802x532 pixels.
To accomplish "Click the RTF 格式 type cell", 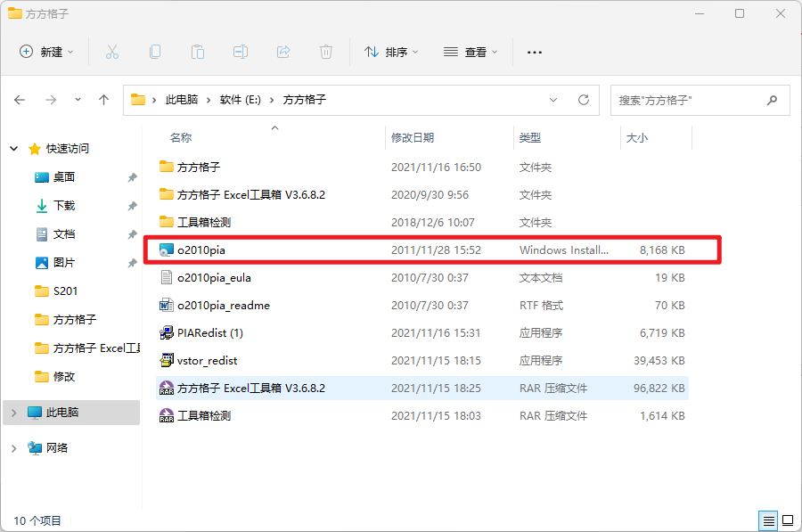I will [x=541, y=306].
